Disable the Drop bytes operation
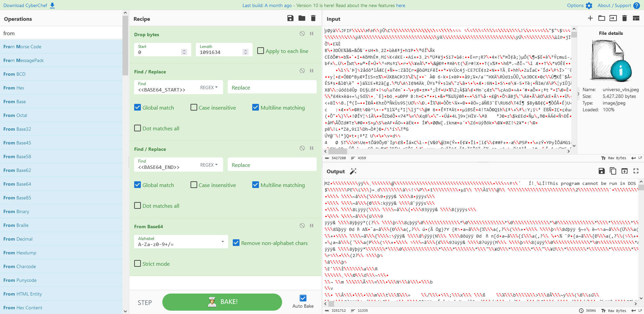644x314 pixels. 302,34
